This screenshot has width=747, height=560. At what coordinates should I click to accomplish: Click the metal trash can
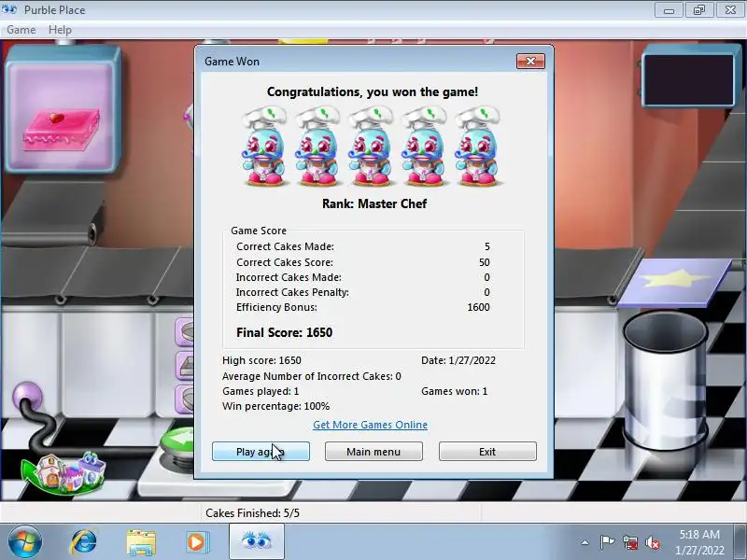tap(665, 381)
